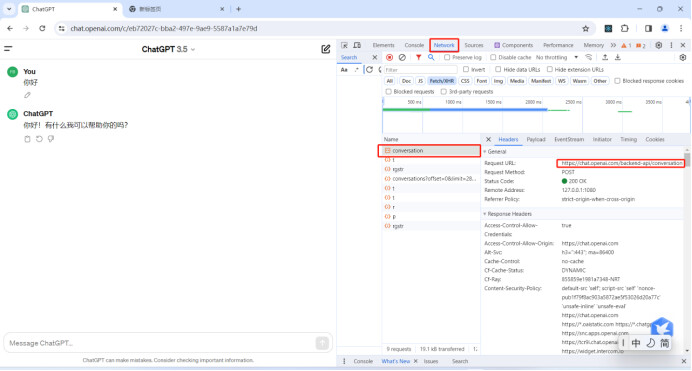Import a HAR file with the upload icon
The height and width of the screenshot is (371, 692).
(605, 57)
